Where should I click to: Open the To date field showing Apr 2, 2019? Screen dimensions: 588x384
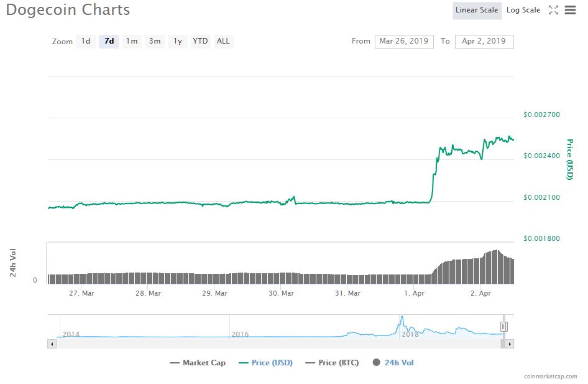tap(485, 41)
